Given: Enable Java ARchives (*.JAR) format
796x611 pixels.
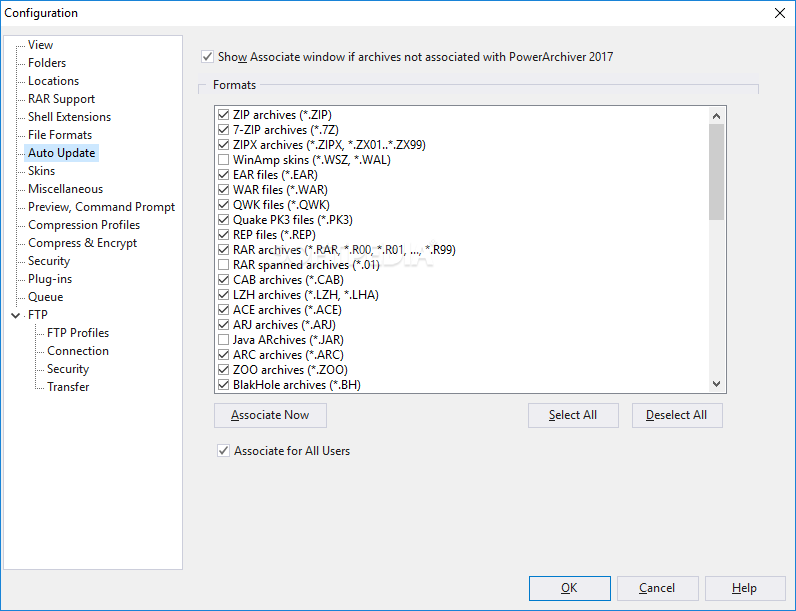Looking at the screenshot, I should [223, 340].
